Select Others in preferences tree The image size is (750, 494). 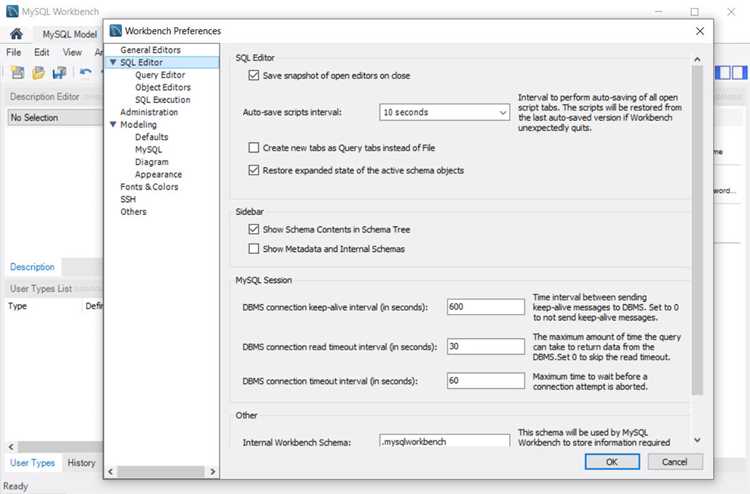coord(133,211)
